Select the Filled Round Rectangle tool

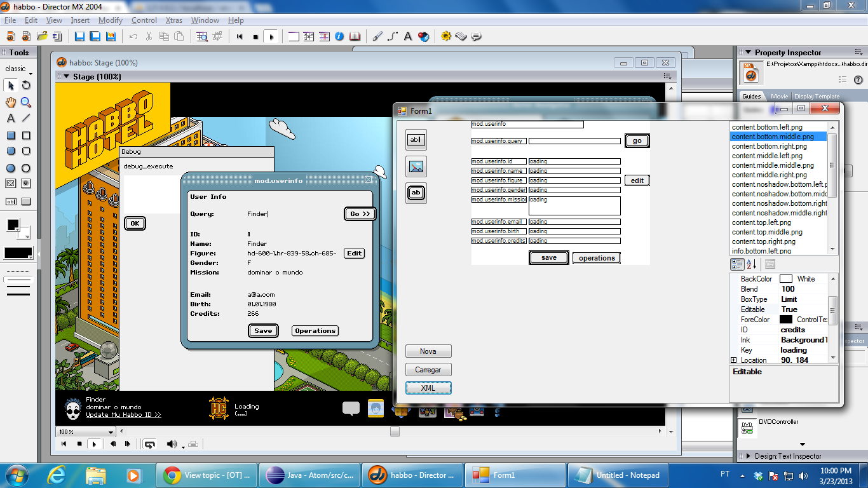11,151
